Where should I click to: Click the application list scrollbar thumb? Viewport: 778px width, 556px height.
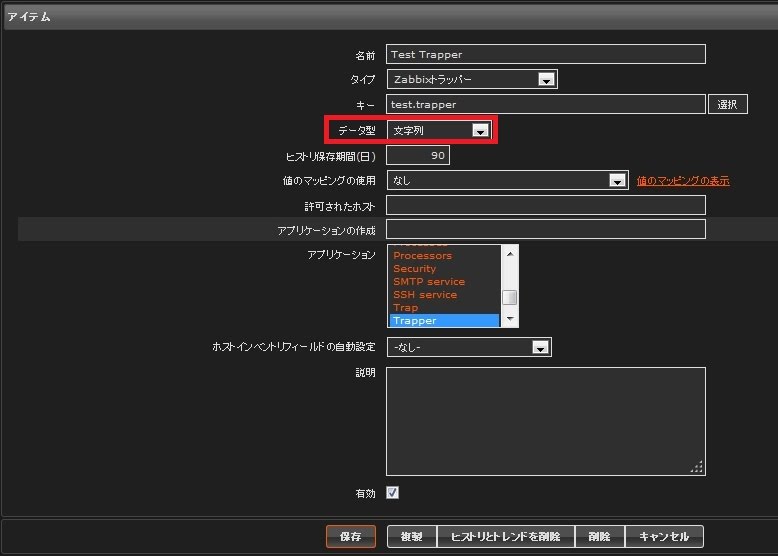coord(510,297)
